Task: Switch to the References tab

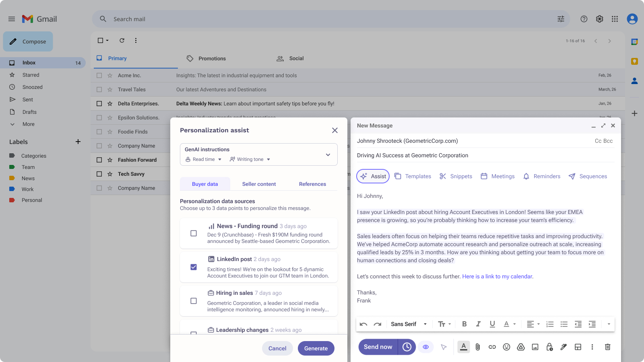Action: (312, 184)
